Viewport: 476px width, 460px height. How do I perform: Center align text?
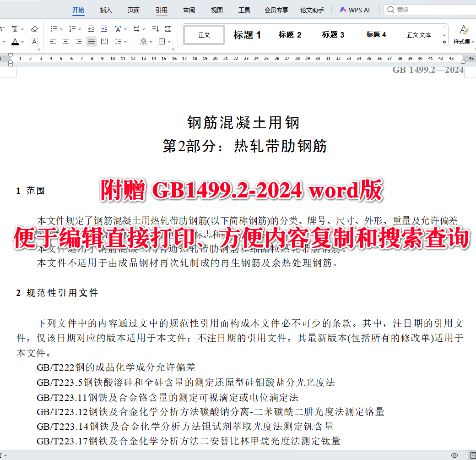(65, 42)
